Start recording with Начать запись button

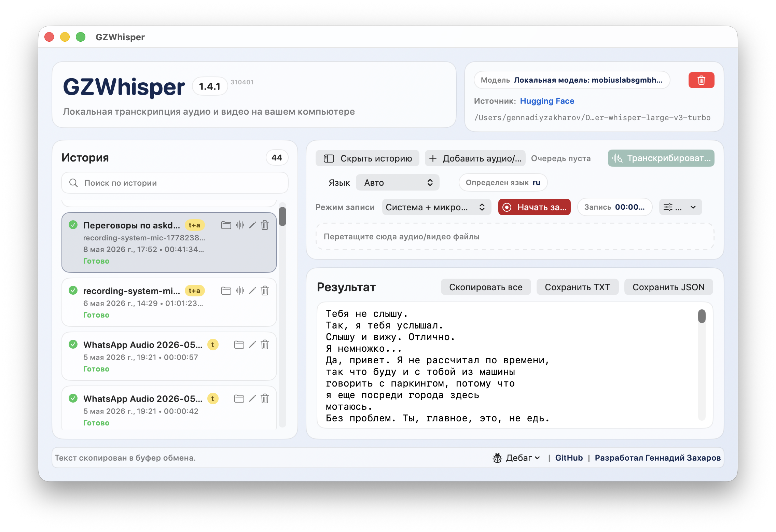pyautogui.click(x=534, y=207)
